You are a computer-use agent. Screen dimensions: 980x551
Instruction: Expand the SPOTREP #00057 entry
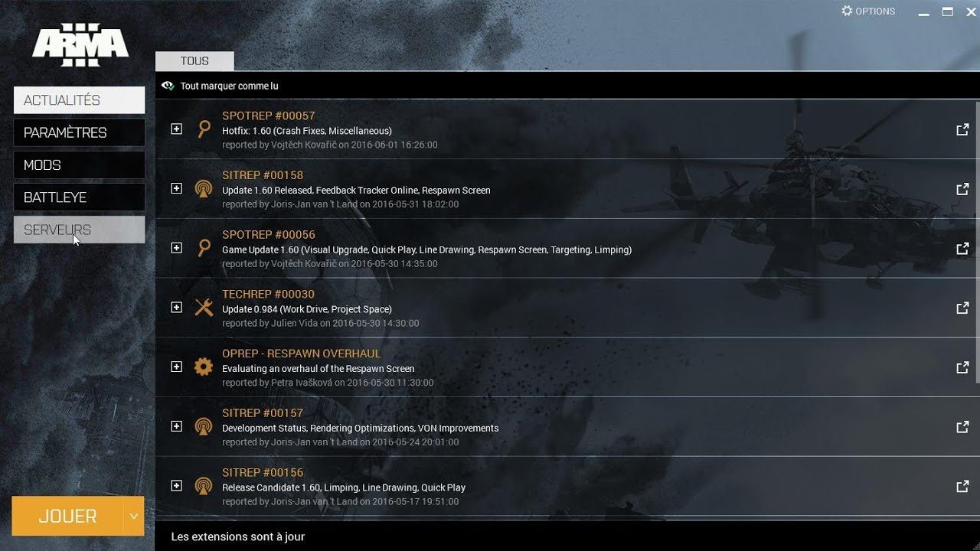(x=176, y=129)
